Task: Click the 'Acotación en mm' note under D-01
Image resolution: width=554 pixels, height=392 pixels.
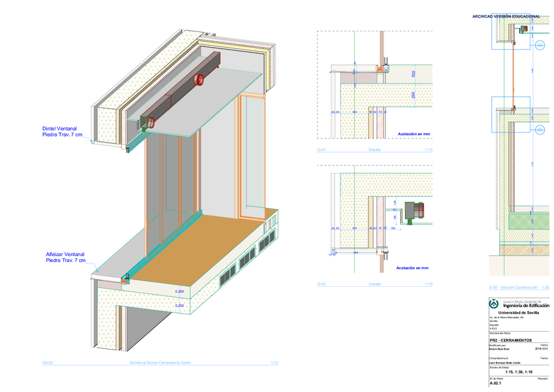Action: click(x=414, y=133)
